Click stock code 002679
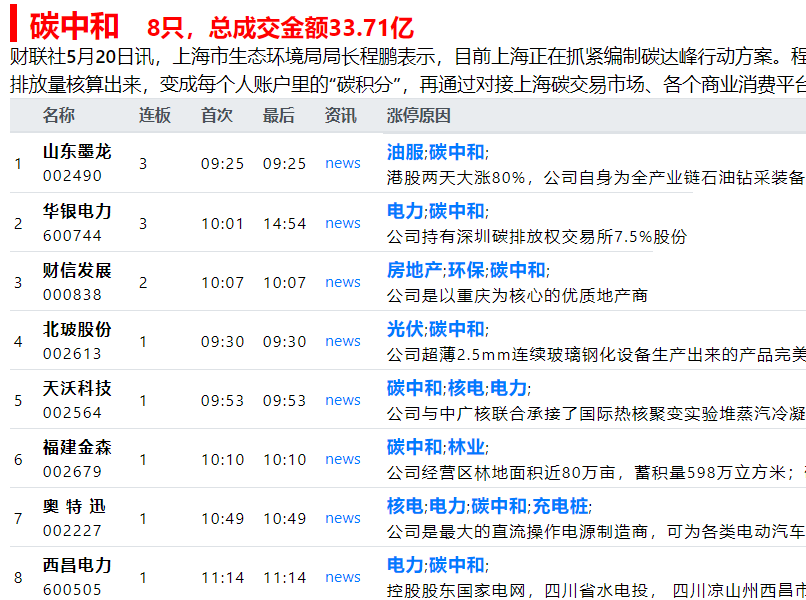This screenshot has width=806, height=600. click(72, 471)
